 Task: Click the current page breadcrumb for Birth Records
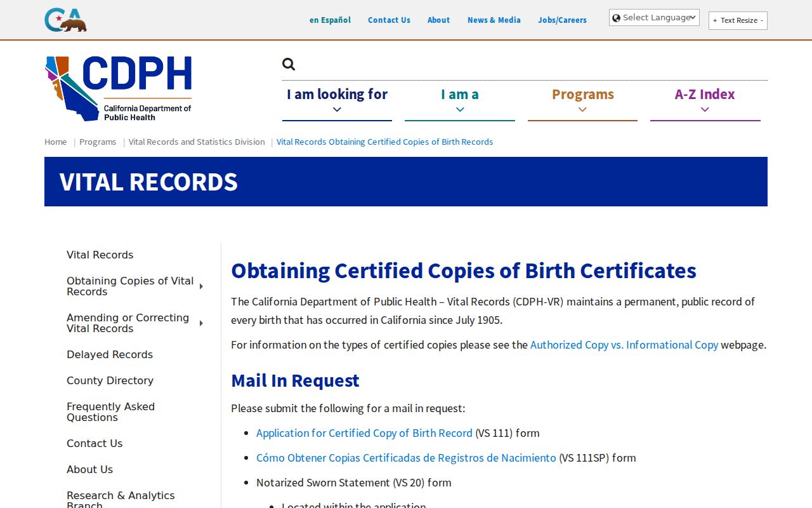pos(384,142)
